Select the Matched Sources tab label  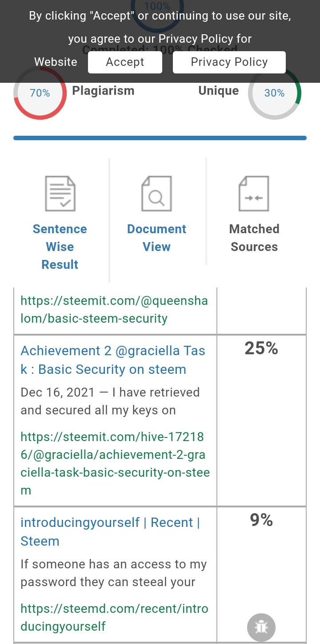[254, 238]
